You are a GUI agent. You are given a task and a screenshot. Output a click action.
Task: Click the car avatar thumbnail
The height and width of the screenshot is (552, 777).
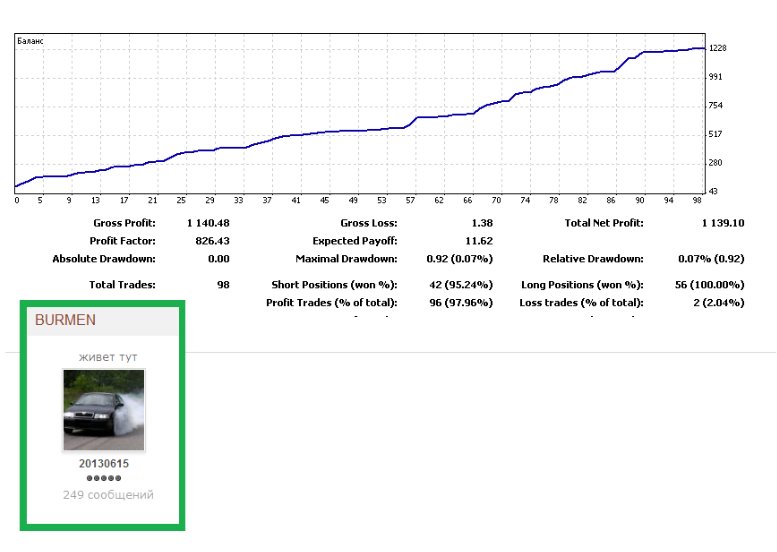tap(104, 410)
